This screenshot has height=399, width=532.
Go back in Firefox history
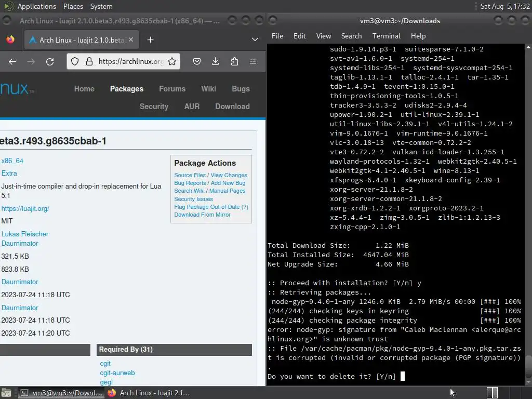12,61
